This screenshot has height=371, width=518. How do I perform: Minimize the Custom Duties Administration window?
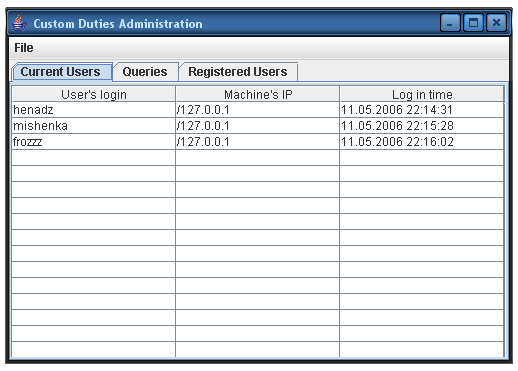point(450,23)
